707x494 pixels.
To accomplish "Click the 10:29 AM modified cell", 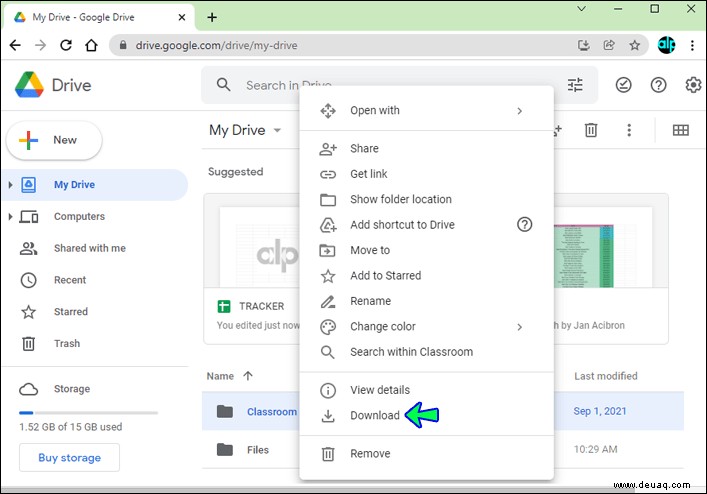I will pyautogui.click(x=595, y=449).
